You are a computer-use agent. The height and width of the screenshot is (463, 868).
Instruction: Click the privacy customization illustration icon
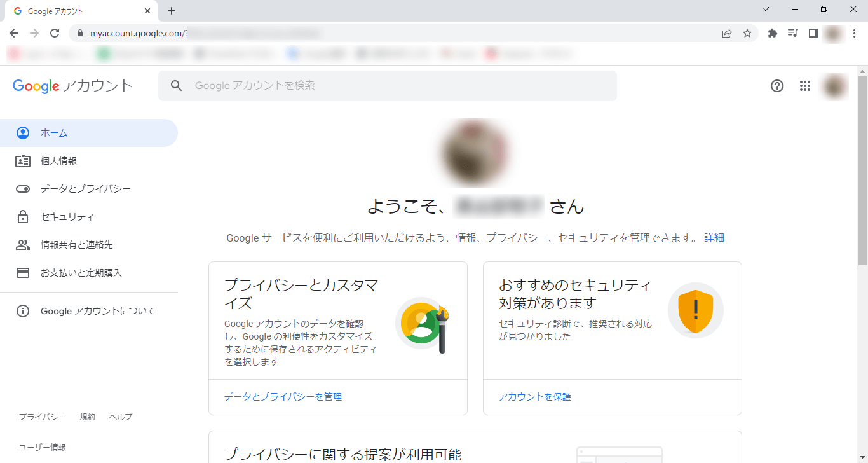[423, 326]
